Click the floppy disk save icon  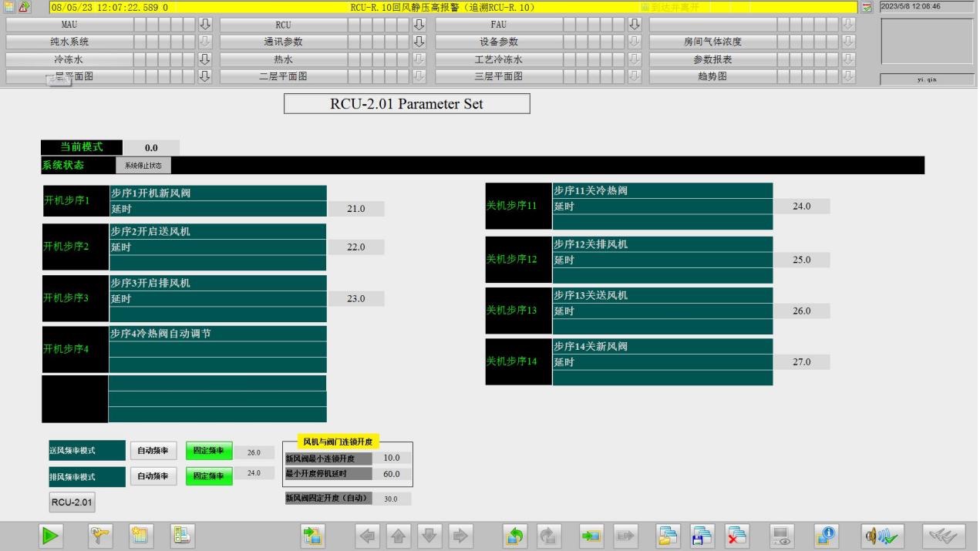(x=702, y=536)
